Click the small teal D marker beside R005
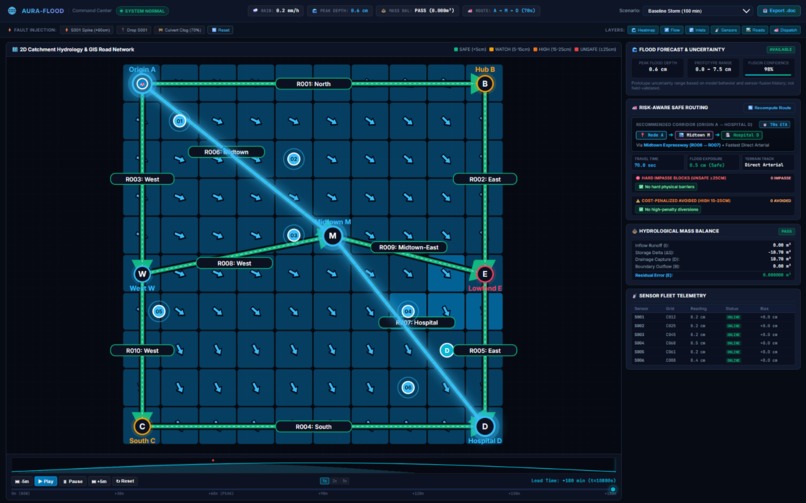806x503 pixels. point(447,350)
